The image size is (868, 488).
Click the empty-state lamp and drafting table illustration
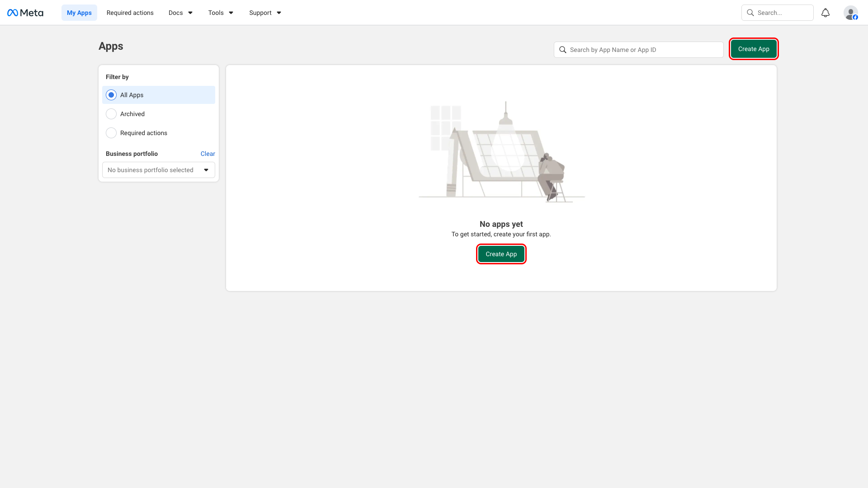pos(501,152)
